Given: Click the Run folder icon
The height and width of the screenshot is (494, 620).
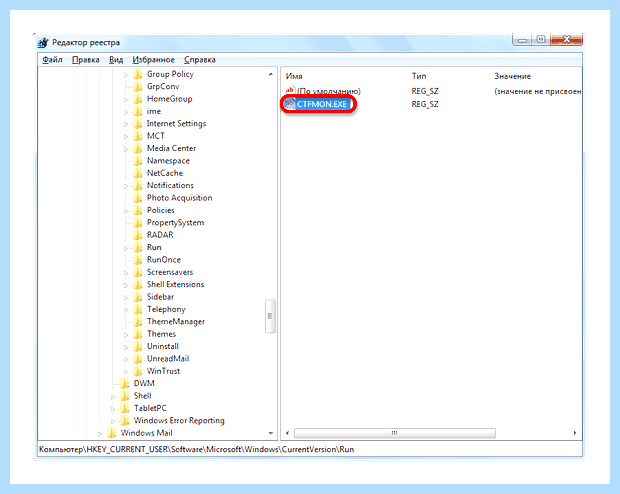Looking at the screenshot, I should (x=138, y=247).
